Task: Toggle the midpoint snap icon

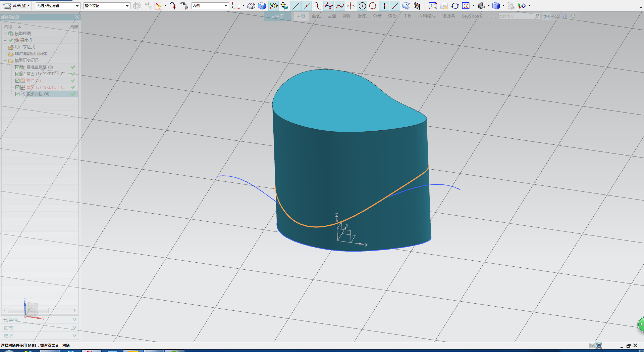Action: click(306, 6)
